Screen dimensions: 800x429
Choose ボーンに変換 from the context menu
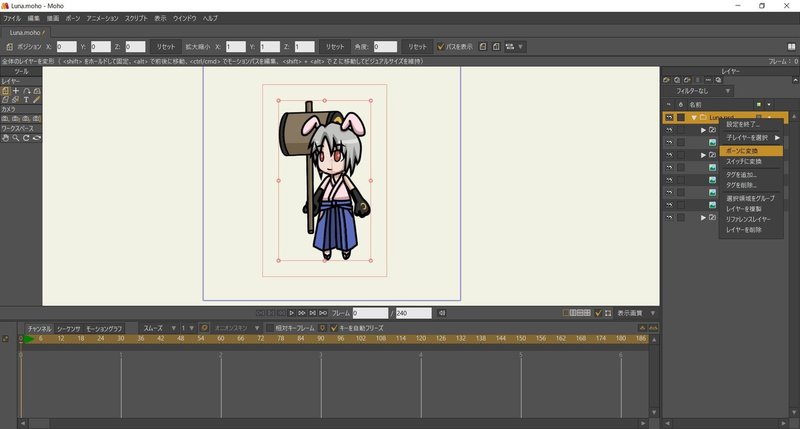click(741, 150)
